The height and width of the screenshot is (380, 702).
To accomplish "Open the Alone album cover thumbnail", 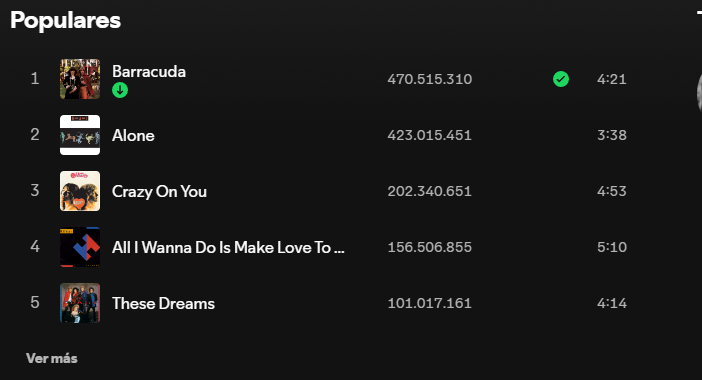I will pos(80,135).
